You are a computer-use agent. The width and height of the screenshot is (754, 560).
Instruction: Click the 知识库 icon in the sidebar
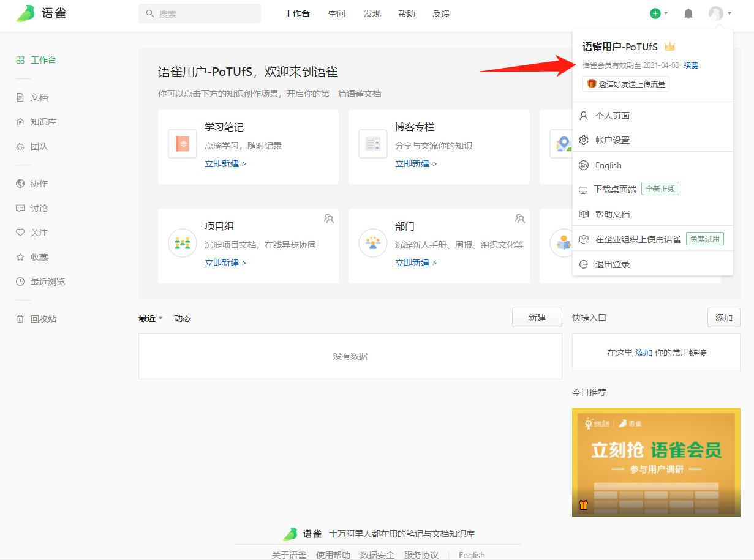(20, 122)
